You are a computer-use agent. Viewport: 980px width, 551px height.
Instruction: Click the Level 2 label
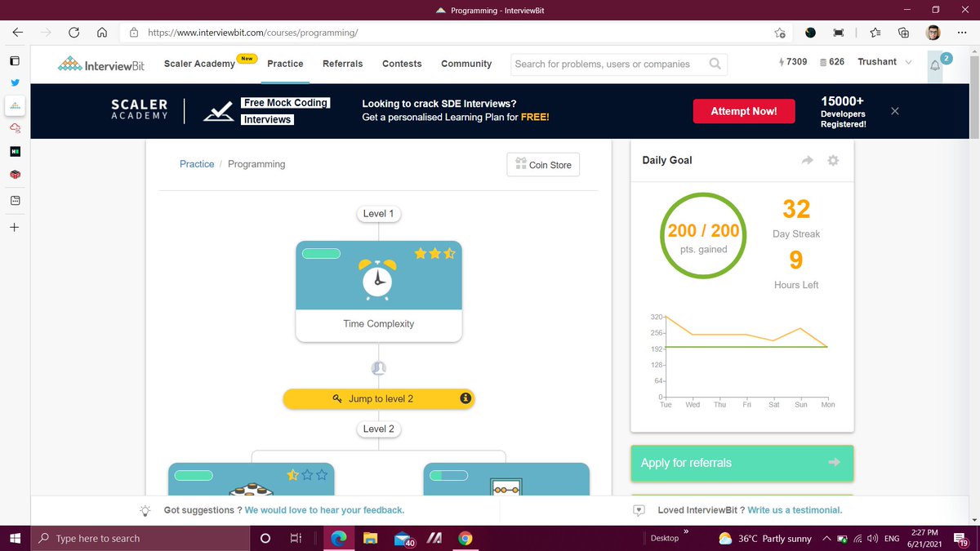pos(378,429)
